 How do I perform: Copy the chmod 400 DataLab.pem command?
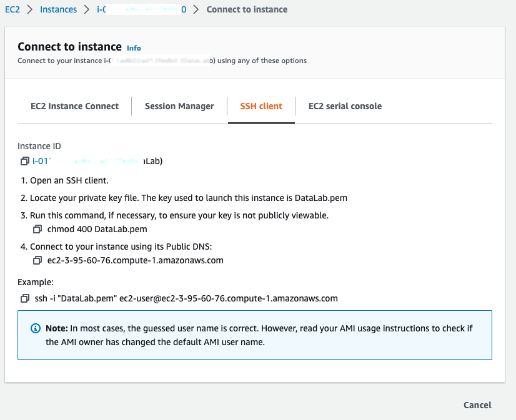(x=37, y=229)
